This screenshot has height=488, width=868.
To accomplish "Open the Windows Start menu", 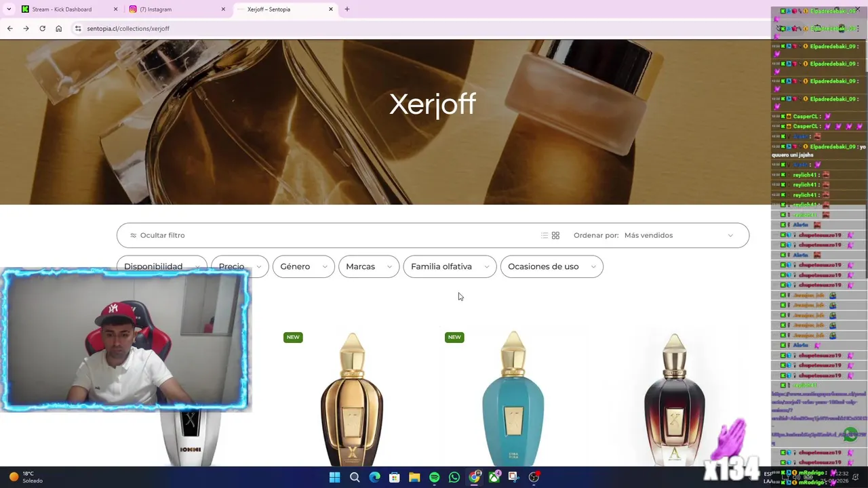I will (x=334, y=477).
